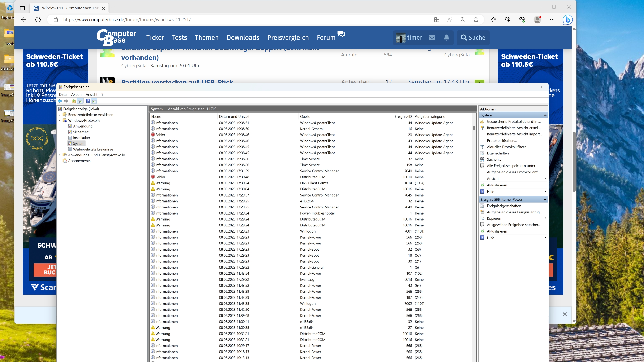The width and height of the screenshot is (644, 362).
Task: Open the Aktion menu
Action: click(76, 94)
